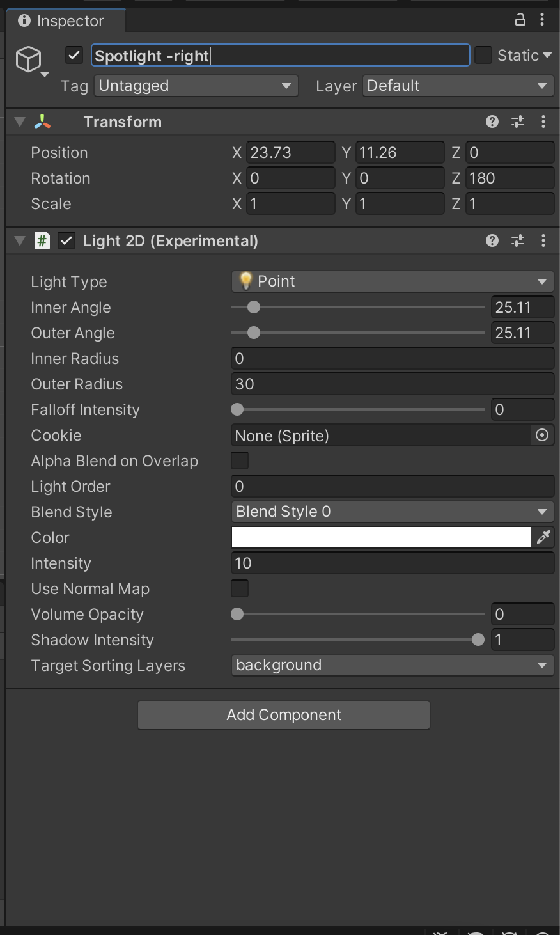This screenshot has height=935, width=560.
Task: Click the Intensity input field
Action: coord(392,563)
